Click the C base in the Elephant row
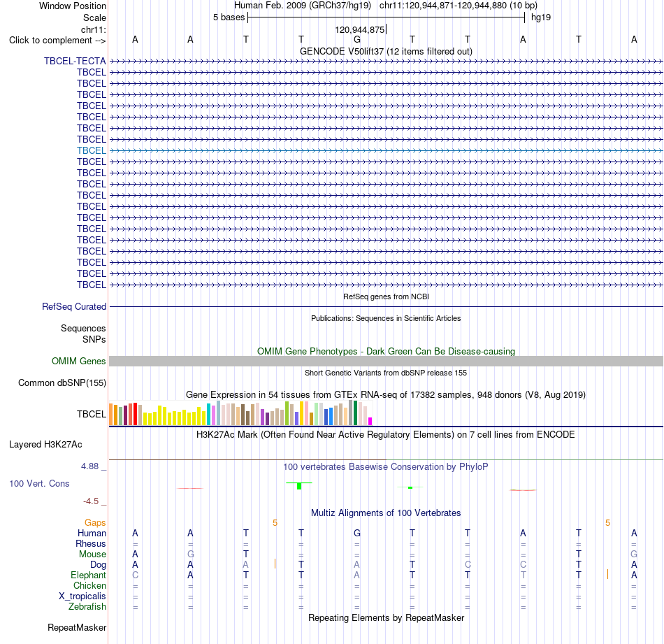The width and height of the screenshot is (664, 644). tap(135, 575)
